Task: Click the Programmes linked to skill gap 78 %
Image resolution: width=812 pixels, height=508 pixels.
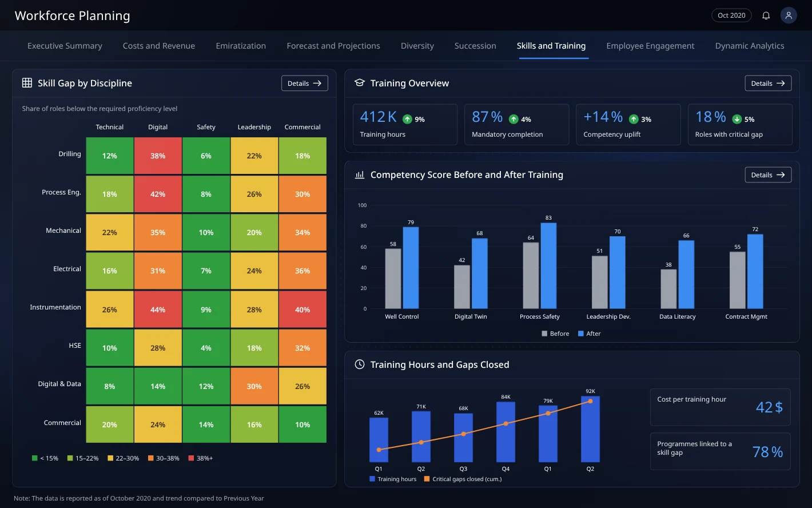Action: point(721,451)
